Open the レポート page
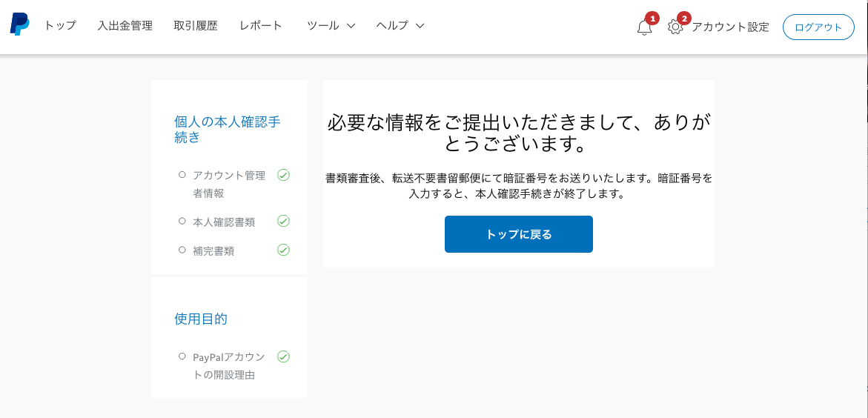868x418 pixels. [x=261, y=26]
